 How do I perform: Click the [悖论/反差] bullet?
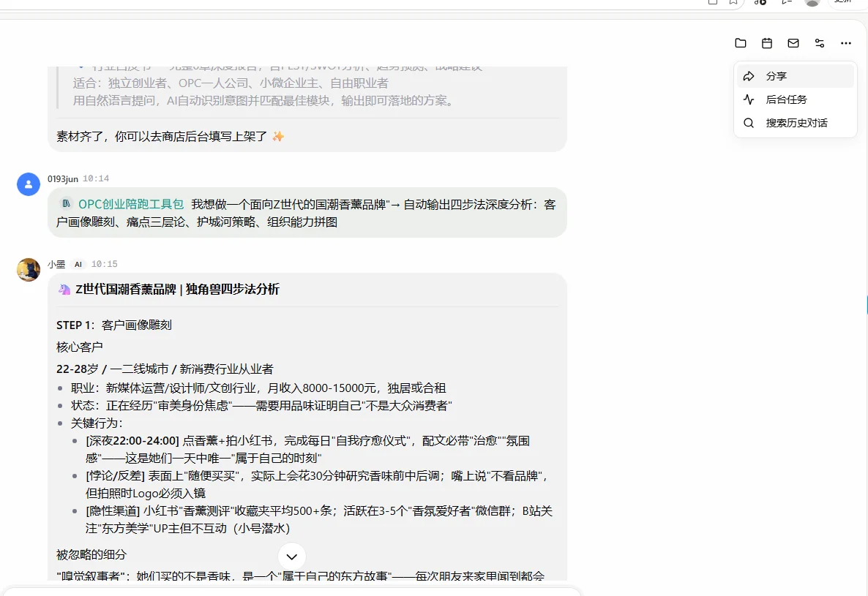(x=317, y=484)
